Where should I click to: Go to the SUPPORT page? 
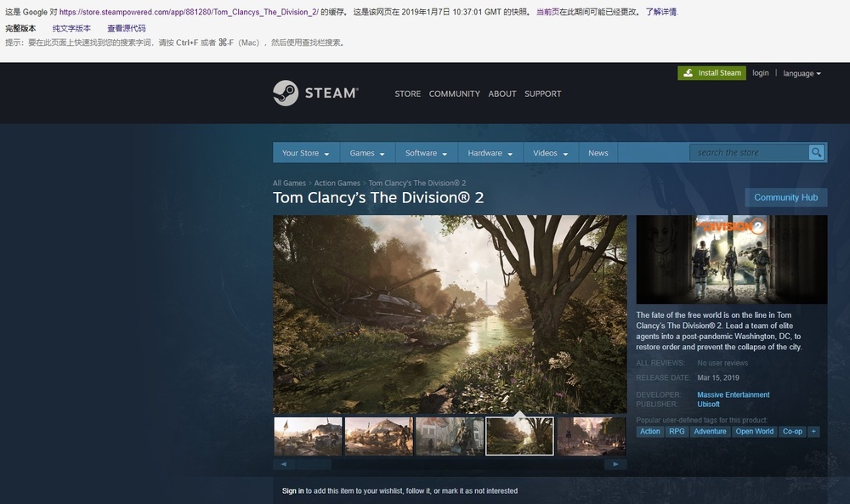542,93
